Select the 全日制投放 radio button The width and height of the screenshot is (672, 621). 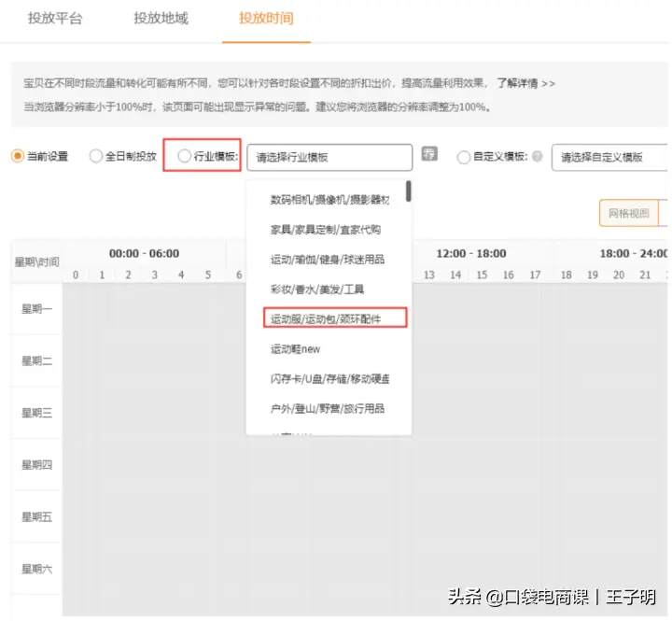(95, 156)
